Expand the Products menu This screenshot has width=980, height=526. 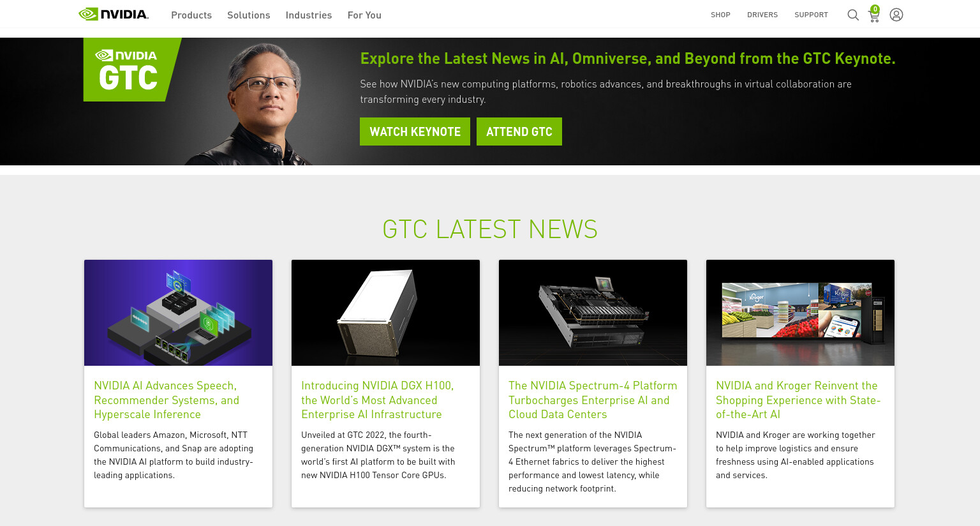tap(191, 15)
